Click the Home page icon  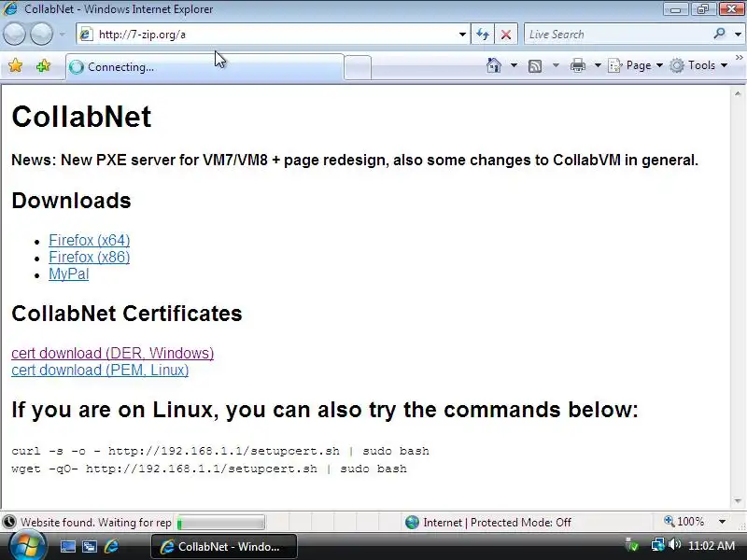coord(494,65)
